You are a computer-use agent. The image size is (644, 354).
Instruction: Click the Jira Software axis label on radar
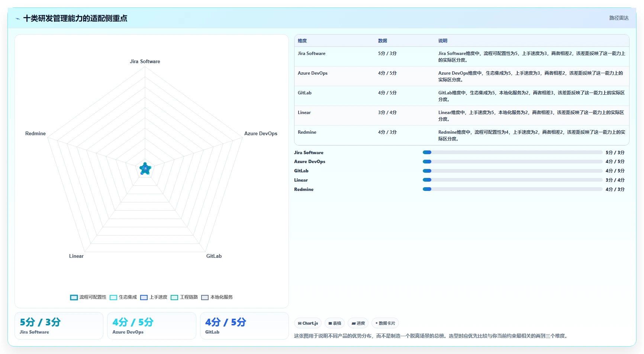coord(145,62)
